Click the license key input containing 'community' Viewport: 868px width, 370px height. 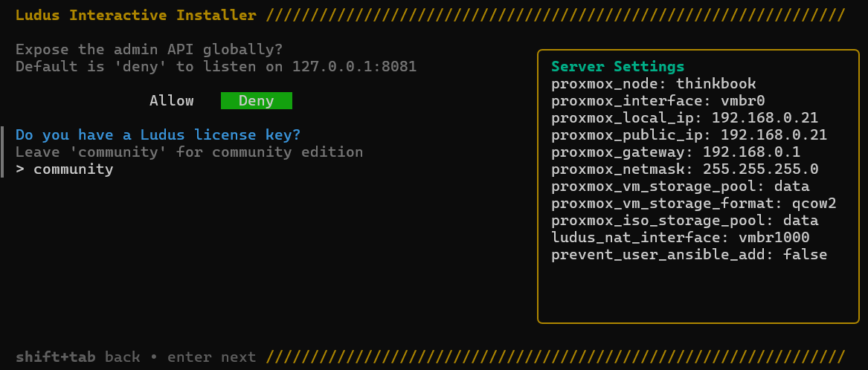pos(73,169)
